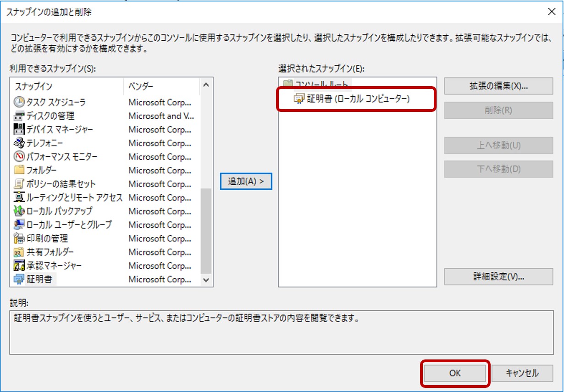Click the OK button
Image resolution: width=564 pixels, height=392 pixels.
point(454,373)
